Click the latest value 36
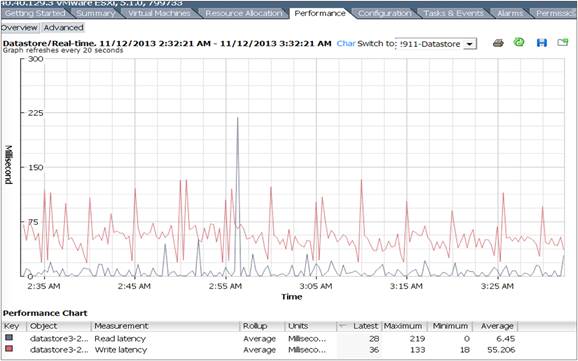 pos(374,350)
